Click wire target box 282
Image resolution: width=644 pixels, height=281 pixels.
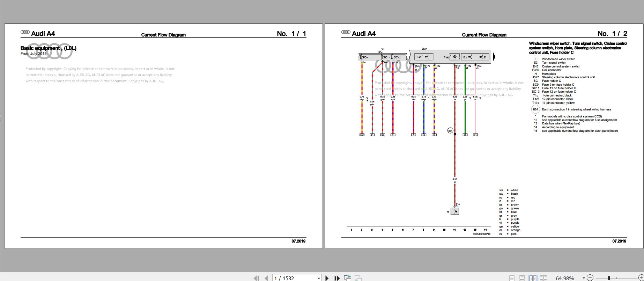click(x=362, y=135)
